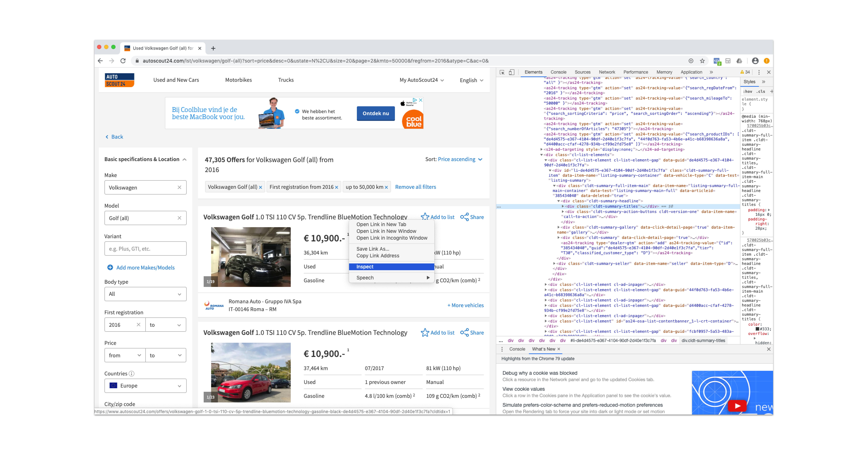Select the DevTools element inspector cursor icon
The image size is (868, 454).
502,72
